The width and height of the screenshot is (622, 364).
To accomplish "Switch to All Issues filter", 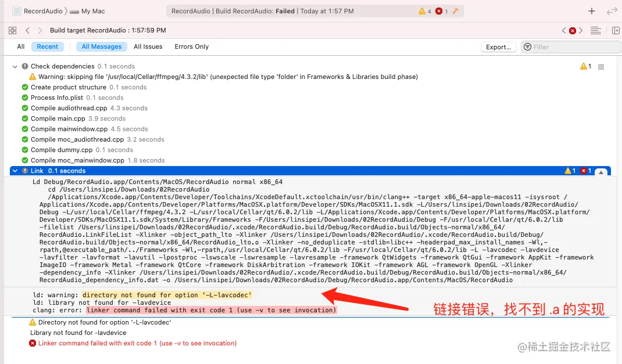I will [148, 46].
